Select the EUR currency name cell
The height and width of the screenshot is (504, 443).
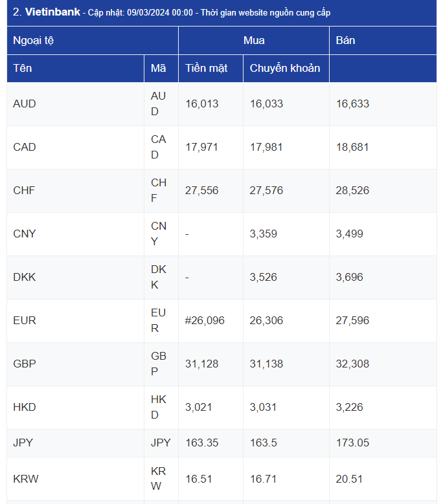(x=75, y=320)
